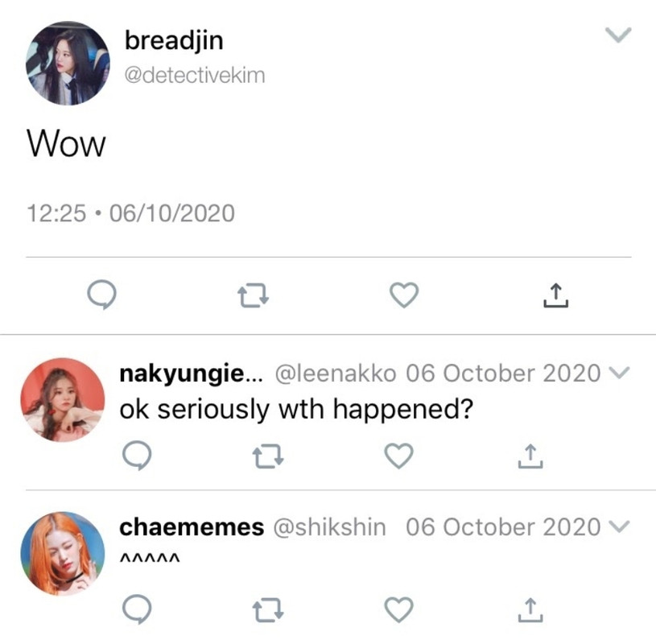This screenshot has height=644, width=656.
Task: Expand options menu for nakyungie's reply
Action: (620, 372)
